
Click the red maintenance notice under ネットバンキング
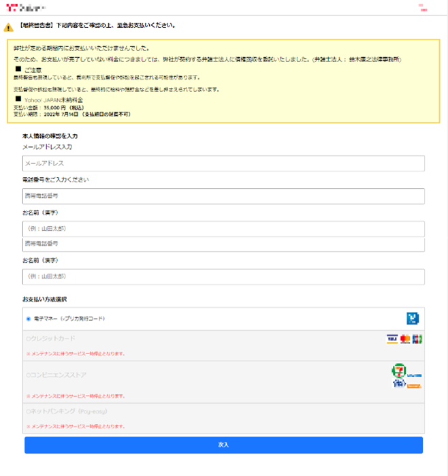pos(76,426)
